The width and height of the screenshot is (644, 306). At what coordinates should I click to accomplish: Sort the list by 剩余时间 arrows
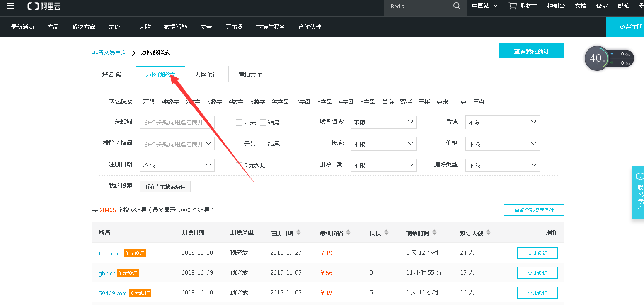pyautogui.click(x=434, y=232)
